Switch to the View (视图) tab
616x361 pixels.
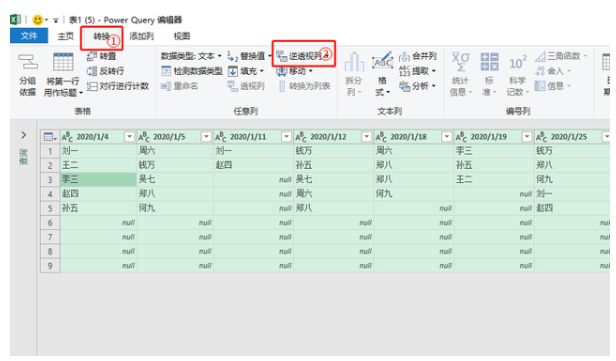182,36
